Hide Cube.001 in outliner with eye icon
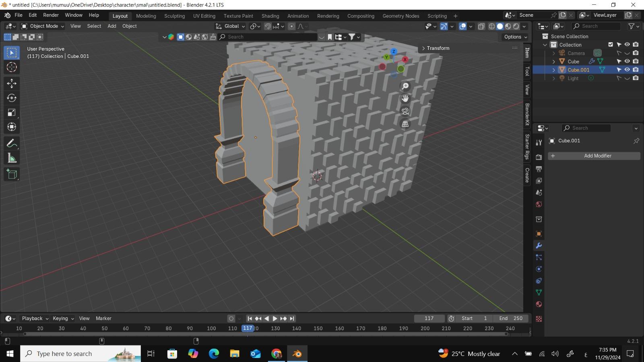This screenshot has width=644, height=362. point(627,70)
